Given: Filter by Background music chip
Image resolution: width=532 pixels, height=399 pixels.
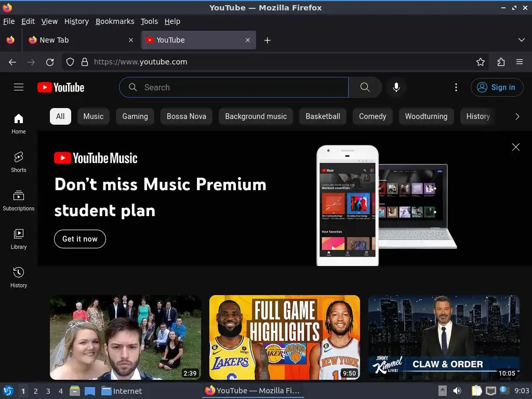Looking at the screenshot, I should coord(256,116).
